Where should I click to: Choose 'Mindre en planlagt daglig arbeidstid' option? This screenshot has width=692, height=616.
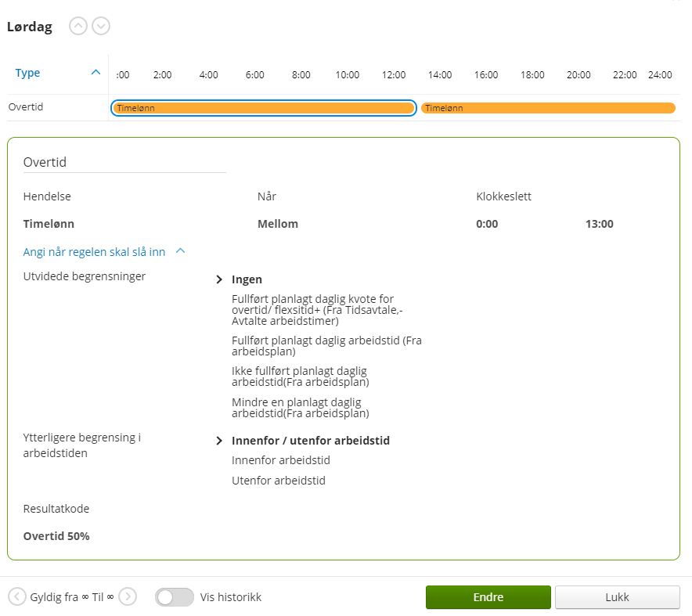[300, 408]
